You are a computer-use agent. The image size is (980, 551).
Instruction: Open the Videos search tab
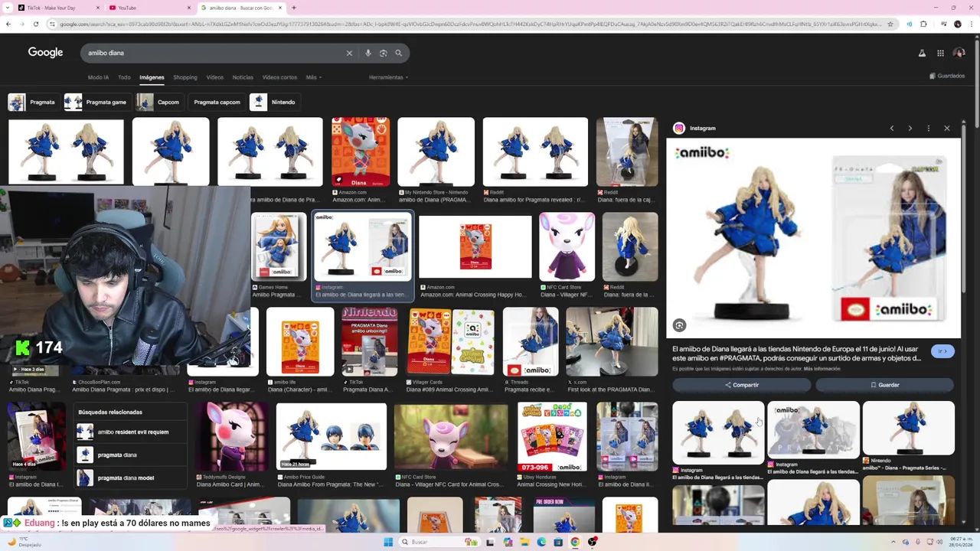[215, 77]
